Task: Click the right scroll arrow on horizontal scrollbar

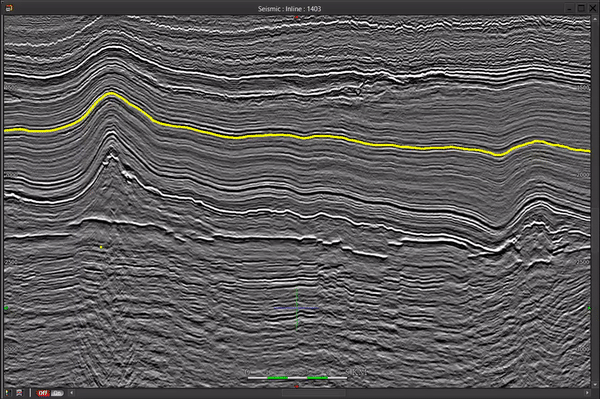Action: (x=587, y=393)
